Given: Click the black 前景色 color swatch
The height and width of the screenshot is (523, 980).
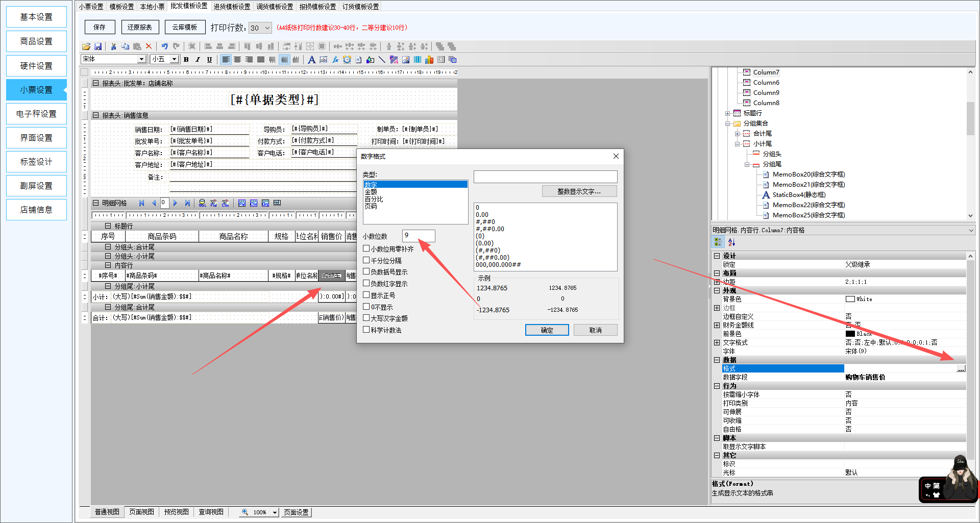Looking at the screenshot, I should (x=850, y=334).
